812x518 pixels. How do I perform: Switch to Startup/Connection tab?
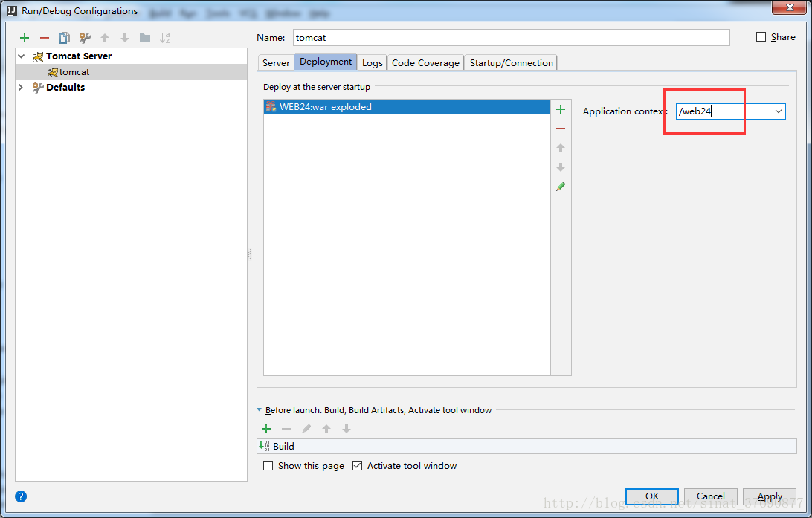[x=511, y=62]
